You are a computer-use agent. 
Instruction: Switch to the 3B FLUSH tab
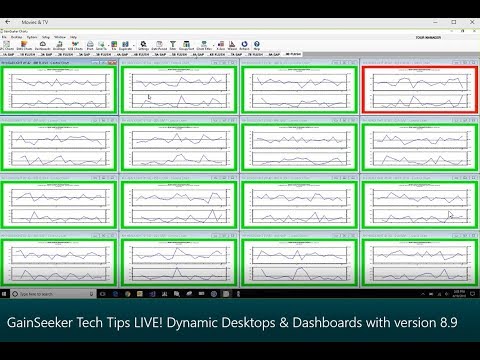click(103, 54)
